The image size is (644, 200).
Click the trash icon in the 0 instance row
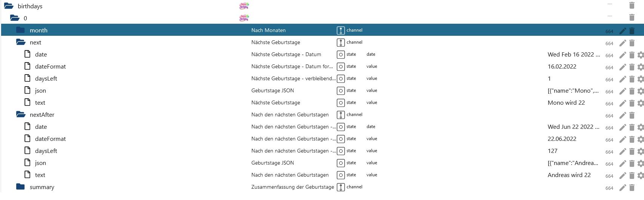[x=632, y=17]
